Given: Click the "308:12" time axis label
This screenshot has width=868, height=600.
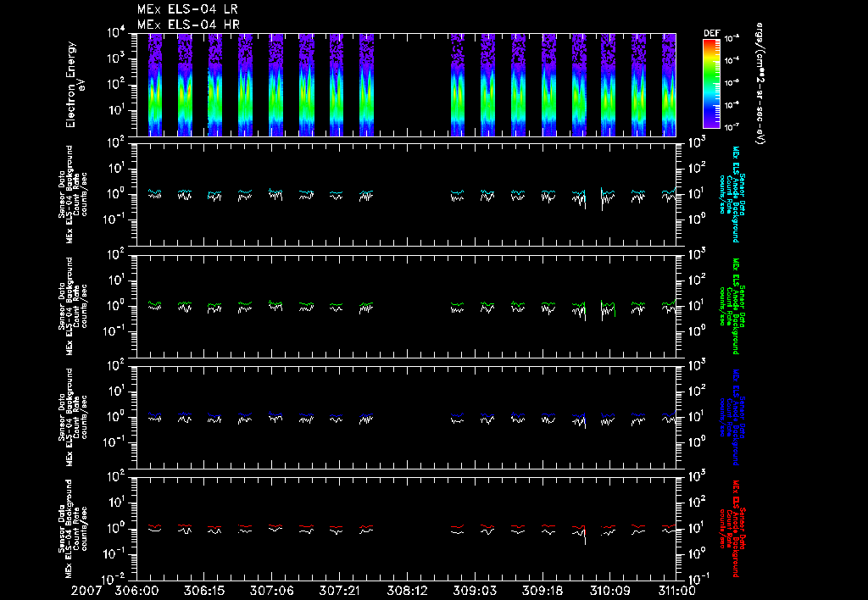Looking at the screenshot, I should [x=407, y=591].
